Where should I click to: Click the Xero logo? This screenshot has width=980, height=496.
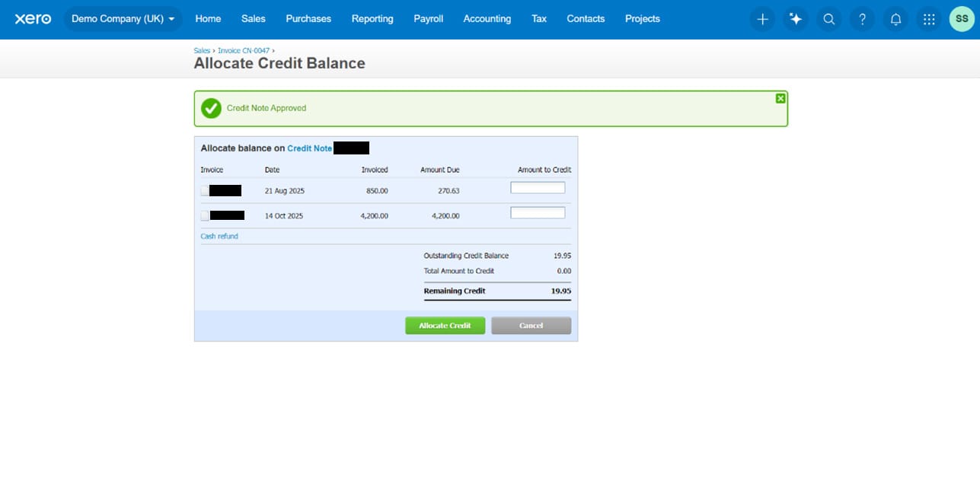click(x=32, y=19)
